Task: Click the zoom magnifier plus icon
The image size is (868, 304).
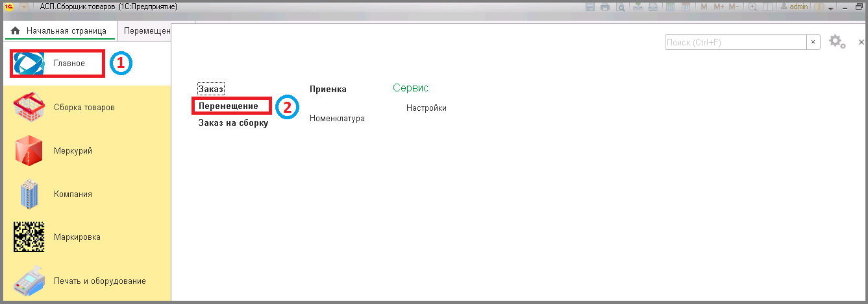Action: click(x=752, y=6)
